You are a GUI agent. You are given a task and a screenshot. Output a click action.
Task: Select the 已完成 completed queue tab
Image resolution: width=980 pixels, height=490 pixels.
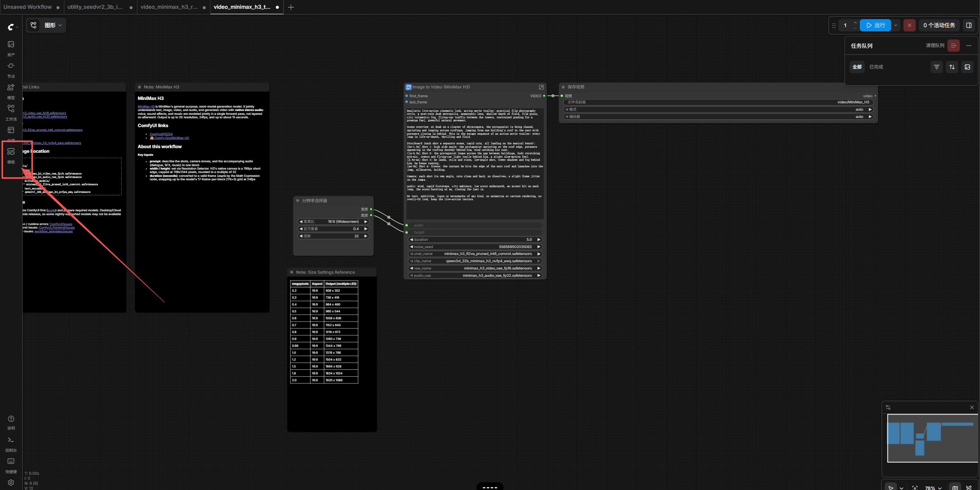click(876, 67)
